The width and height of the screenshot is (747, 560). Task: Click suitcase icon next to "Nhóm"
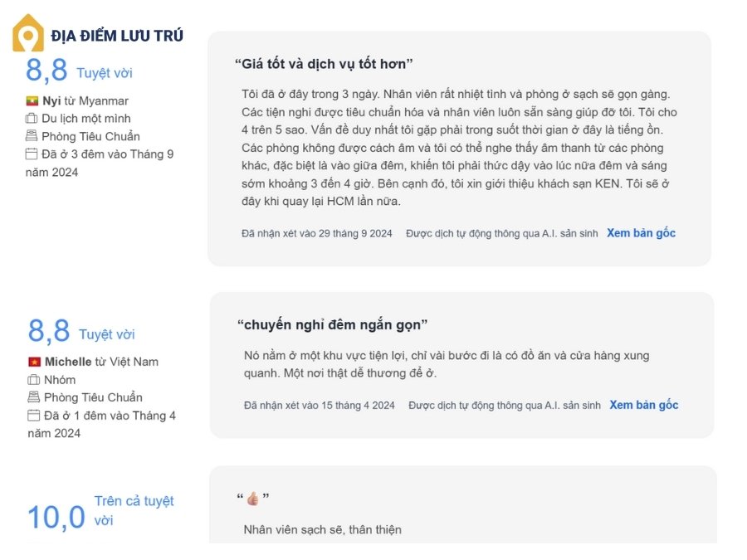click(35, 380)
